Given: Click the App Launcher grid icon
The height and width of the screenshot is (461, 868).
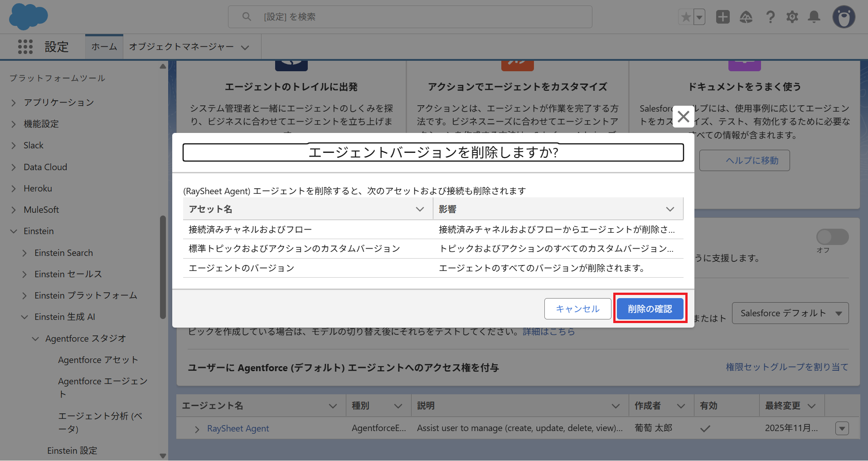Looking at the screenshot, I should pos(25,47).
